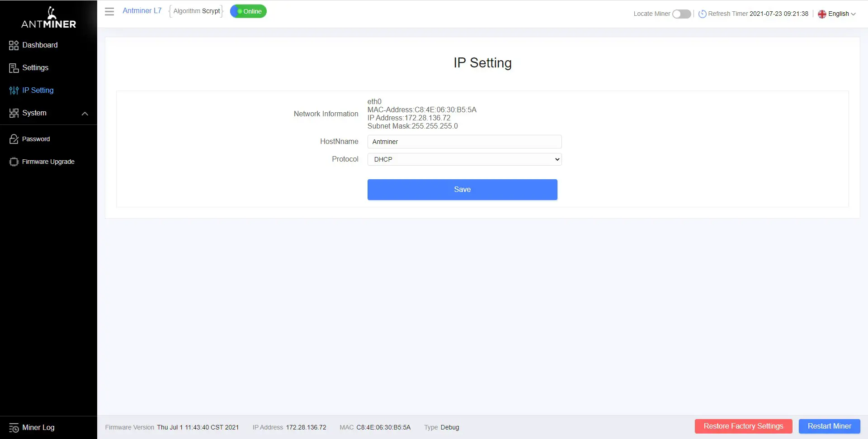868x439 pixels.
Task: Click the British flag language icon
Action: 822,14
